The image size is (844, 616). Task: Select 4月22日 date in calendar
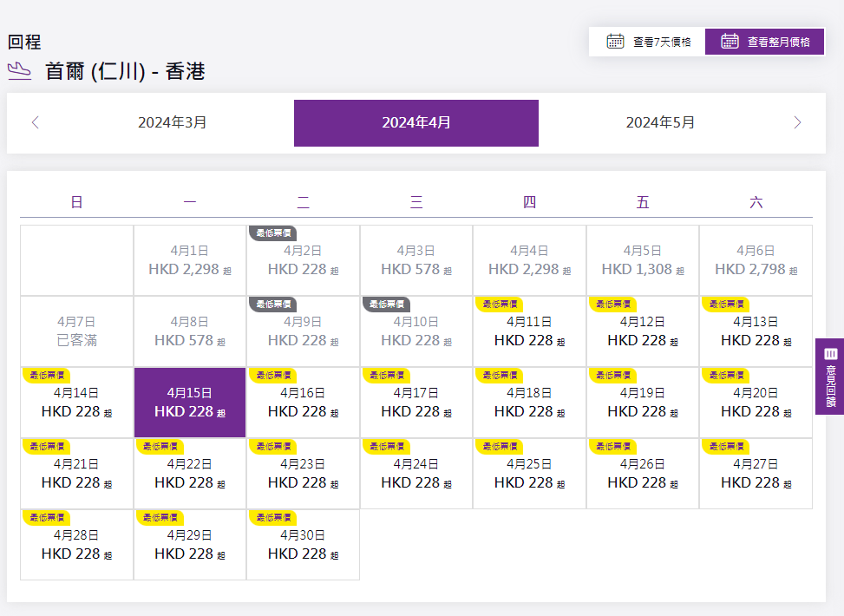[190, 474]
